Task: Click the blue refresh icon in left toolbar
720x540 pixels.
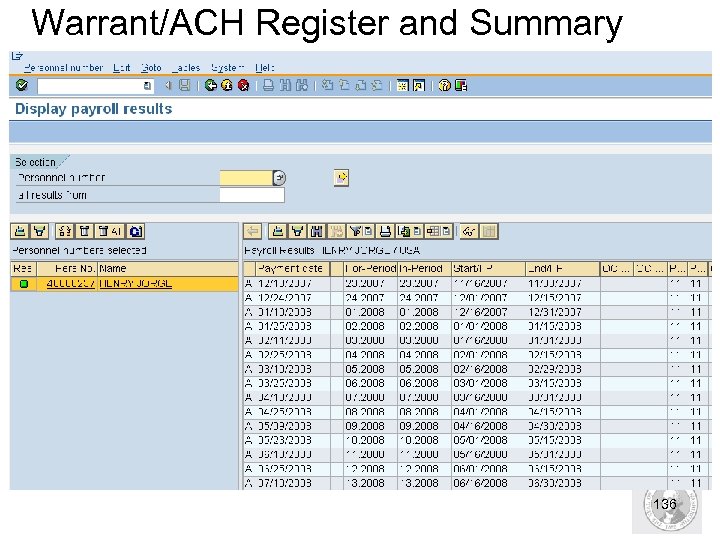Action: pyautogui.click(x=135, y=231)
